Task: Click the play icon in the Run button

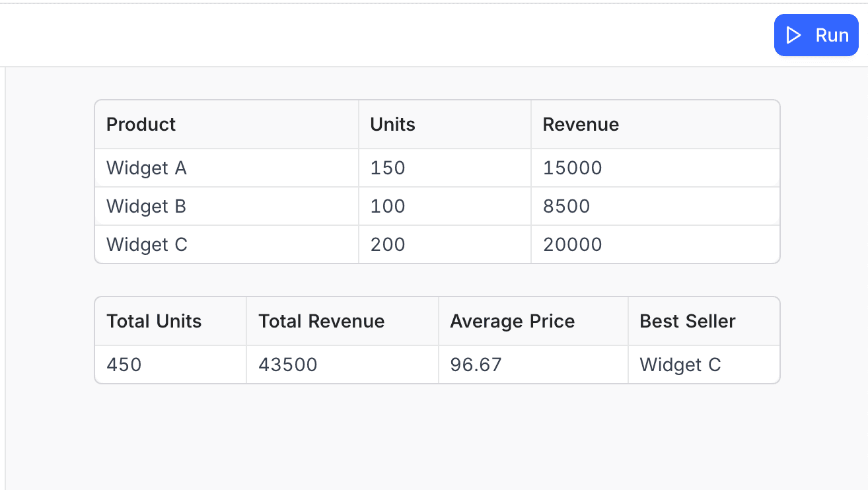Action: coord(793,35)
